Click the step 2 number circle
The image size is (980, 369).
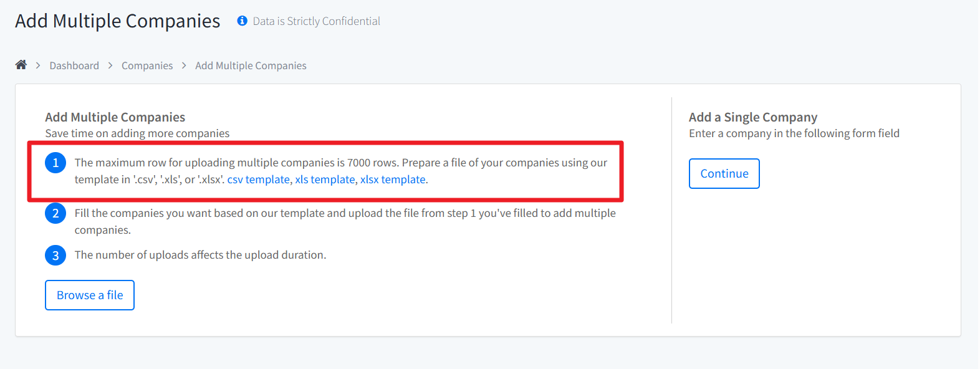coord(55,213)
